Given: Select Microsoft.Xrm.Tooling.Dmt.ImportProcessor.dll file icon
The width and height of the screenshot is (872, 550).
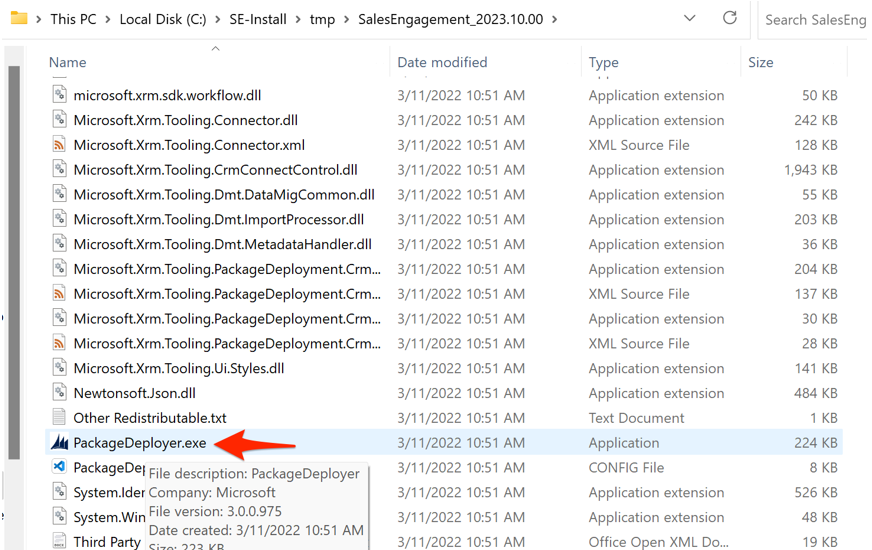Looking at the screenshot, I should coord(59,219).
